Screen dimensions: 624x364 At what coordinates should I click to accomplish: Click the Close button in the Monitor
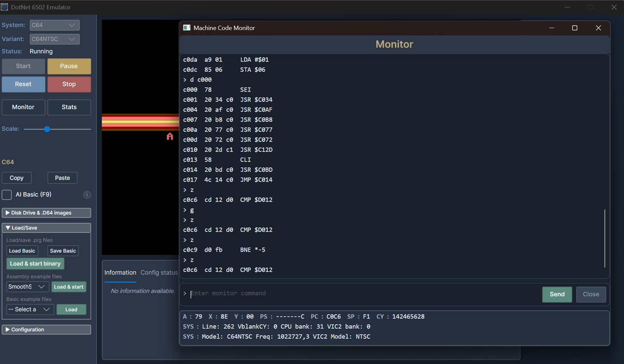click(x=591, y=294)
